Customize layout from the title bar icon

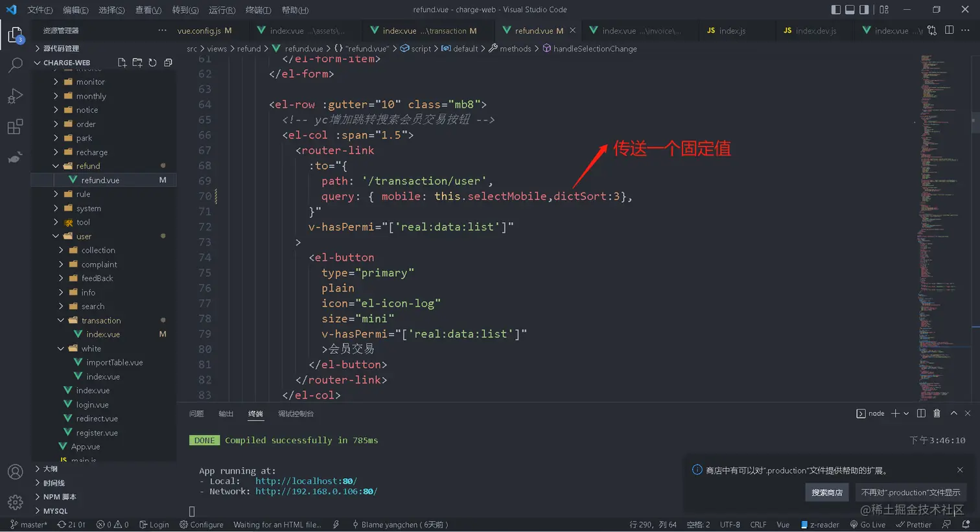884,10
